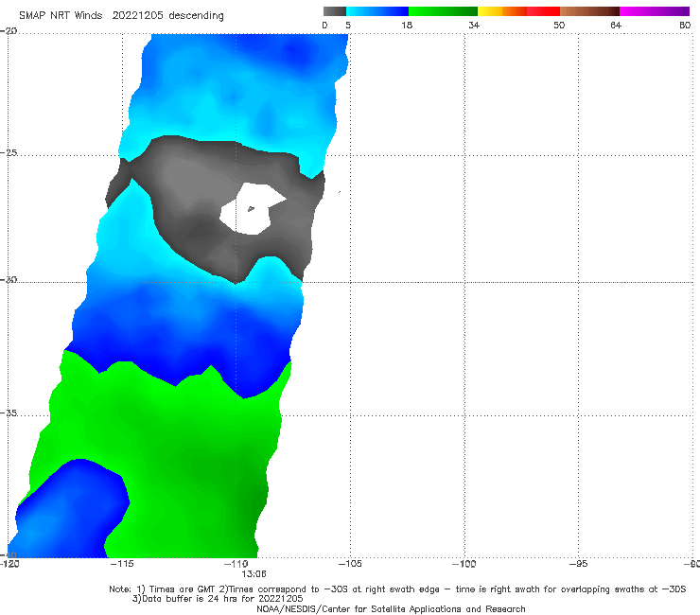Click the '64' color bar tick label
Viewport: 700px width, 615px height.
coord(616,25)
